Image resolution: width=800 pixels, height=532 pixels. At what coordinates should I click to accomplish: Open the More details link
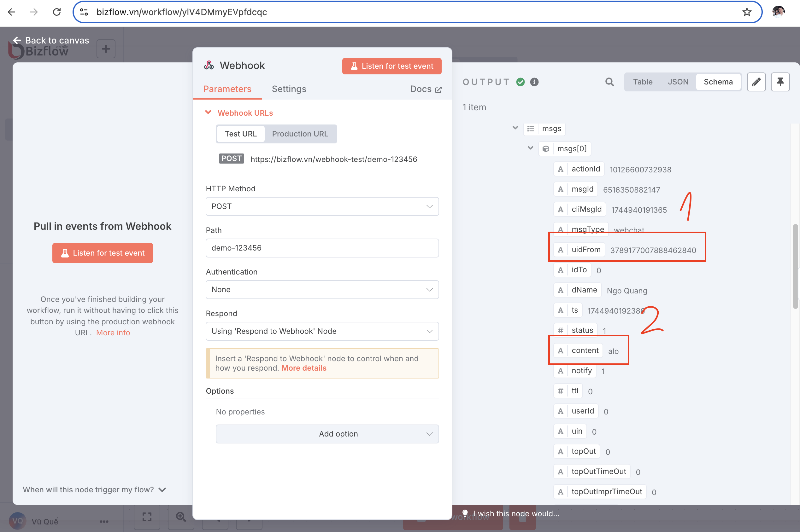303,368
